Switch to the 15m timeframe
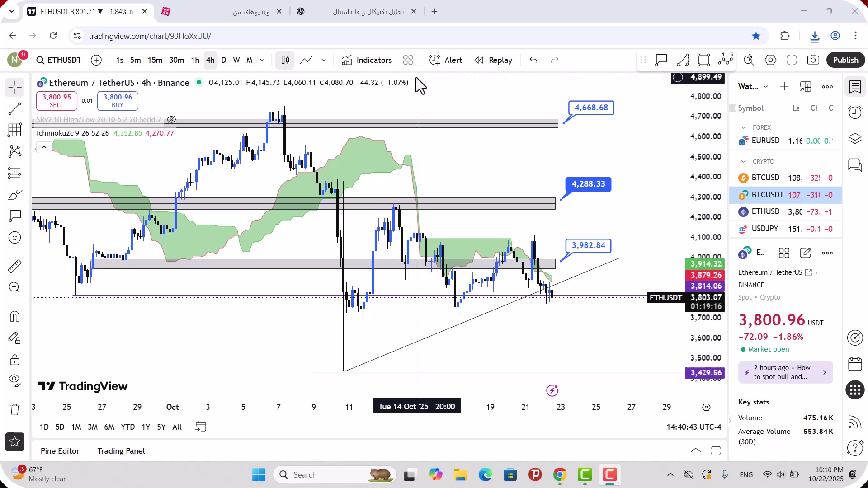Screen dimensions: 868x488 click(x=155, y=60)
